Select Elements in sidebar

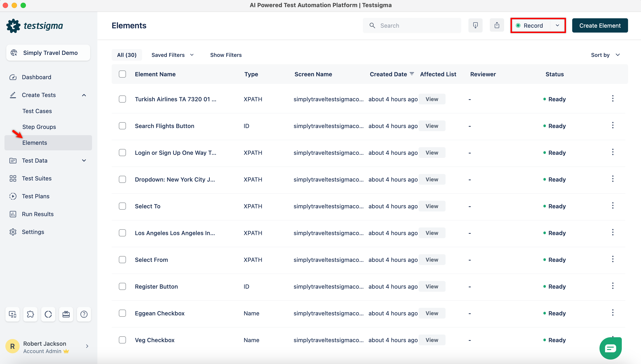point(48,143)
